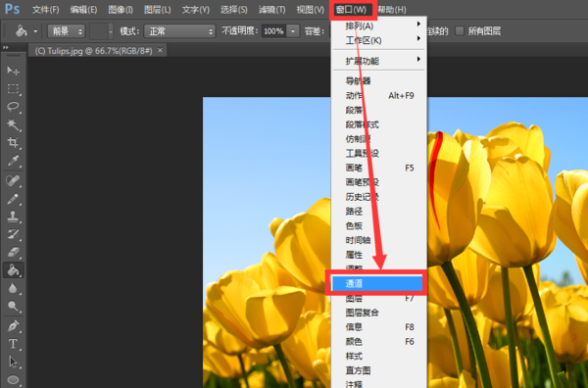Select the Eraser tool
This screenshot has width=588, height=388.
(x=13, y=252)
